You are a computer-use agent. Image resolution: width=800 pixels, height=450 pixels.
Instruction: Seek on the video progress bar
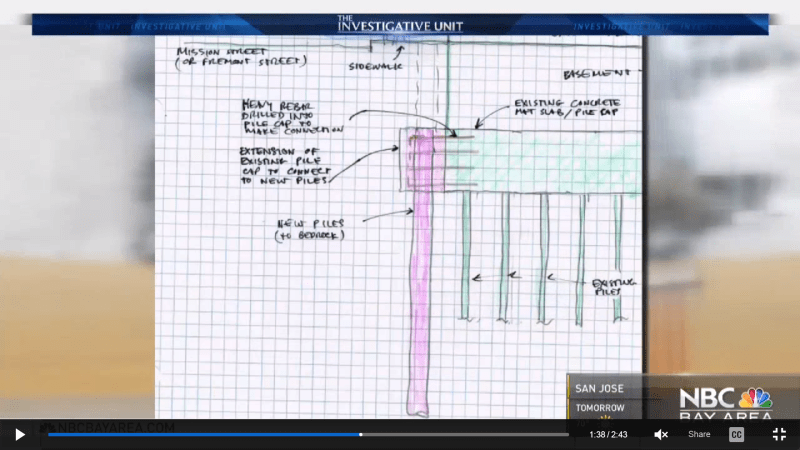point(308,435)
